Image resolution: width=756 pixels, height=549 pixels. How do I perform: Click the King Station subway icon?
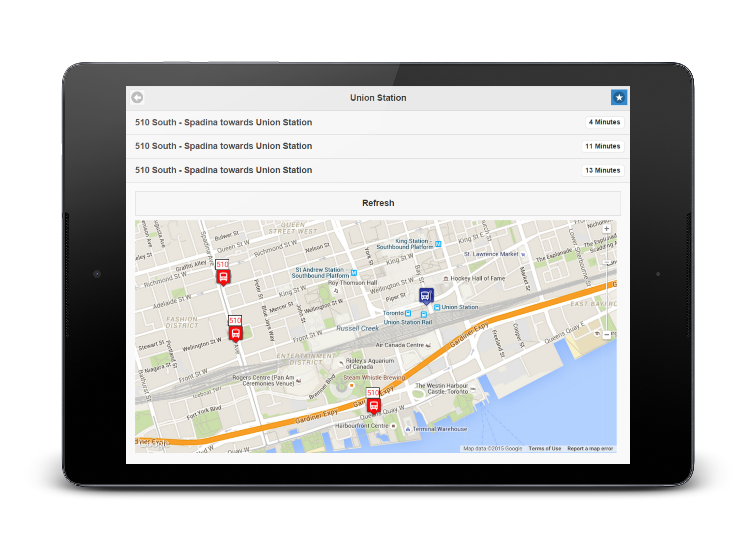pos(438,244)
